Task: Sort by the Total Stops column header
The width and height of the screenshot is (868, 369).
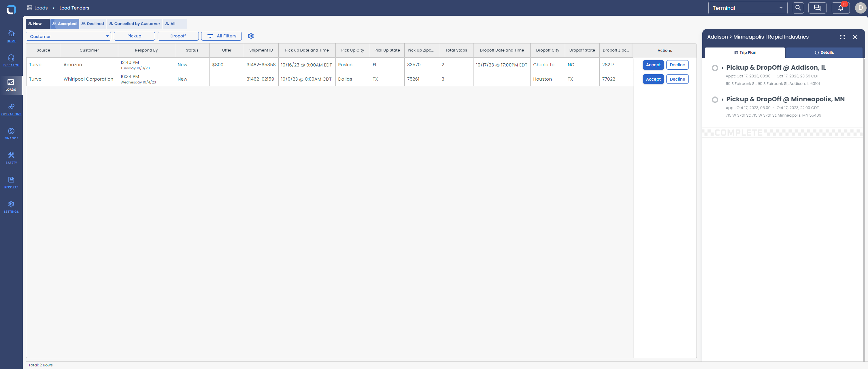Action: point(456,50)
